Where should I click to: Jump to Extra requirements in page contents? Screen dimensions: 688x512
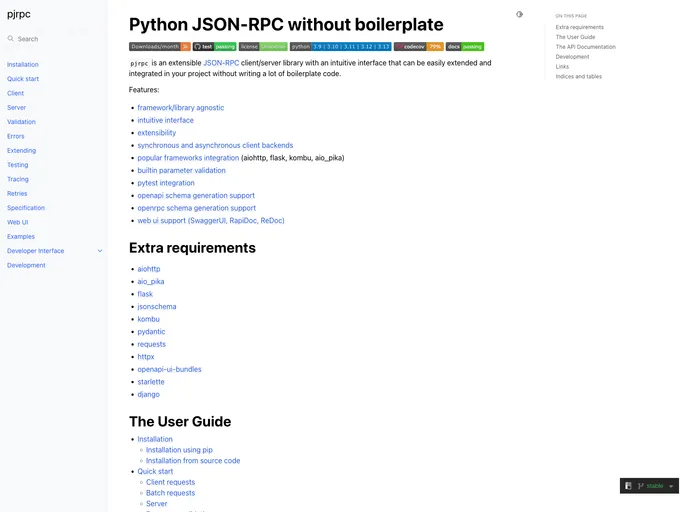580,27
